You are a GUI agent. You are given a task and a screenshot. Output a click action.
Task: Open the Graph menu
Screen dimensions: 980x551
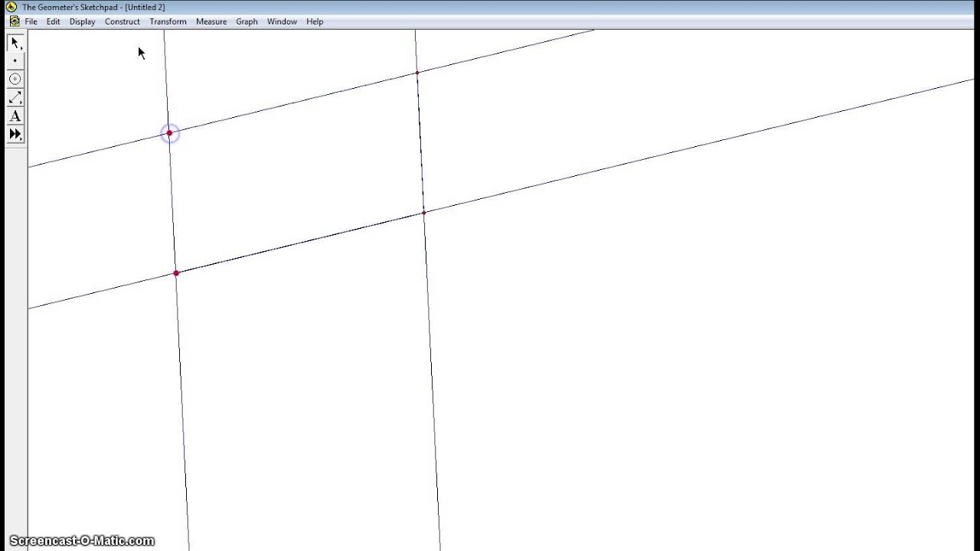point(247,21)
